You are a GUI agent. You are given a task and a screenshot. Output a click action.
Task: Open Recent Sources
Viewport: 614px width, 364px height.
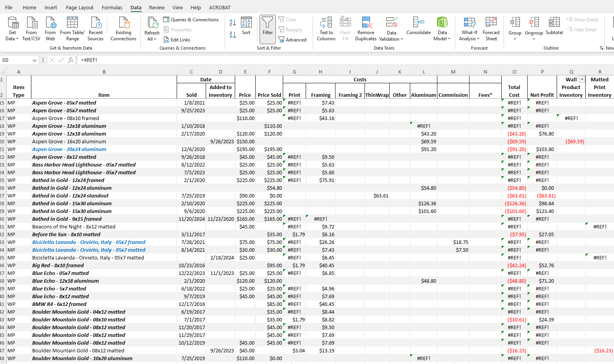tap(96, 29)
